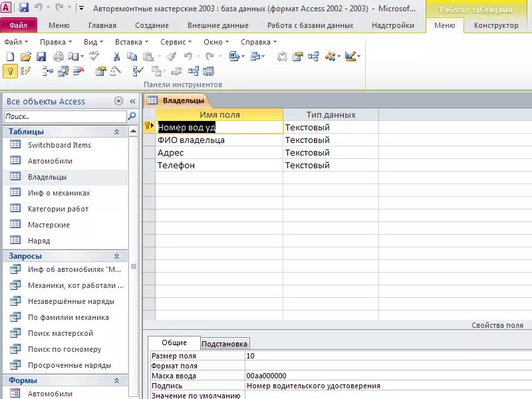Click the Print Preview toolbar icon
This screenshot has height=399, width=532.
coord(74,57)
